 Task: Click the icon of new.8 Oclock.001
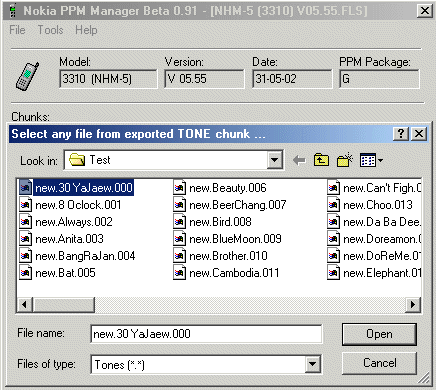(x=25, y=205)
